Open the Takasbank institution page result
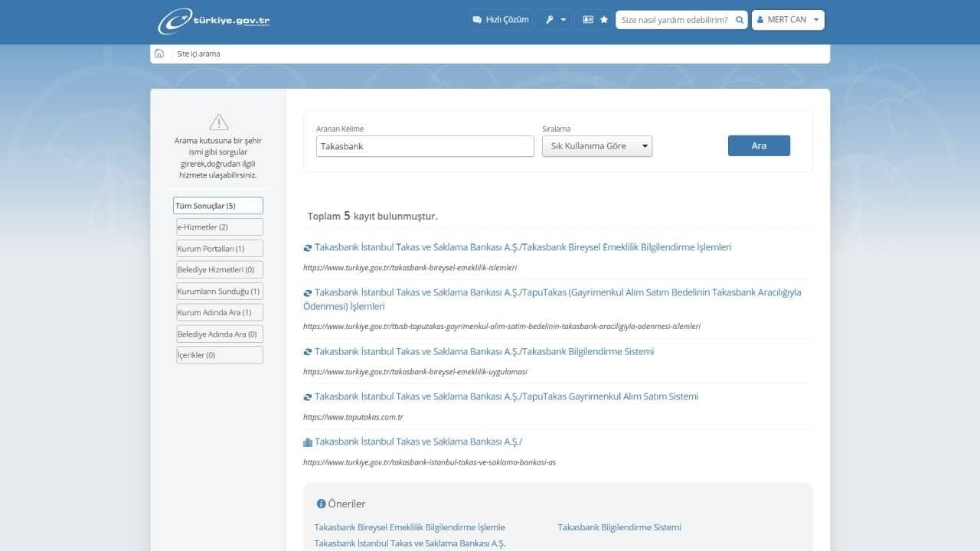 click(418, 442)
